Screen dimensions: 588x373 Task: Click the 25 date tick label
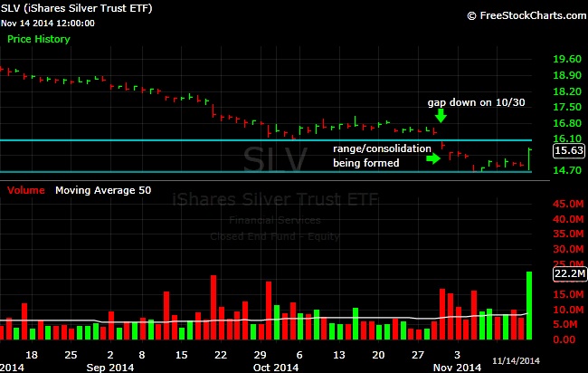(x=71, y=355)
